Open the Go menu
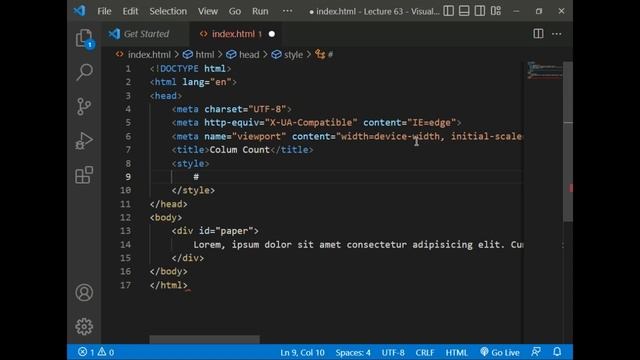Image resolution: width=640 pixels, height=360 pixels. coord(235,11)
